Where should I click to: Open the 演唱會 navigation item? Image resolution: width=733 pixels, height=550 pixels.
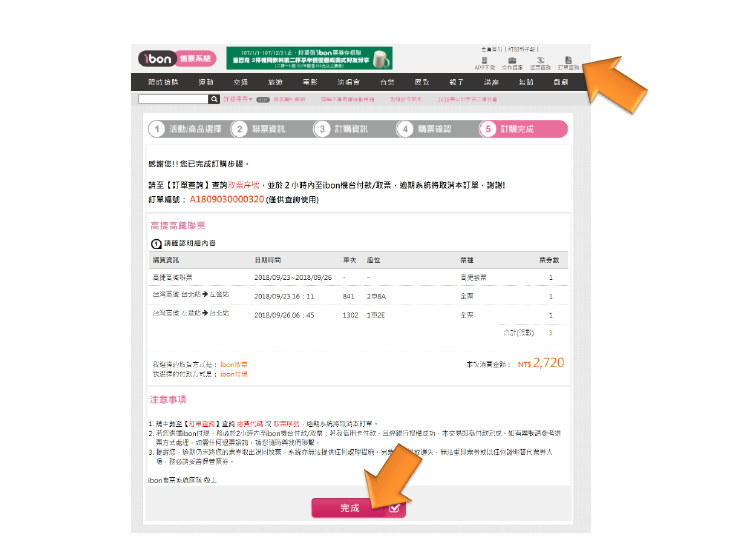348,82
